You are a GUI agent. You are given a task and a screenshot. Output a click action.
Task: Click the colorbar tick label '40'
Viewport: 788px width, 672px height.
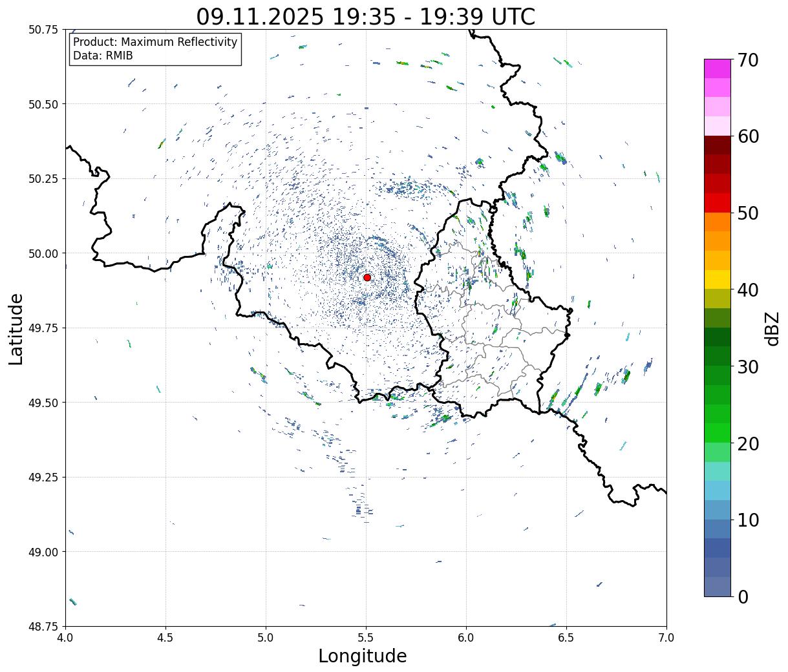(x=747, y=289)
